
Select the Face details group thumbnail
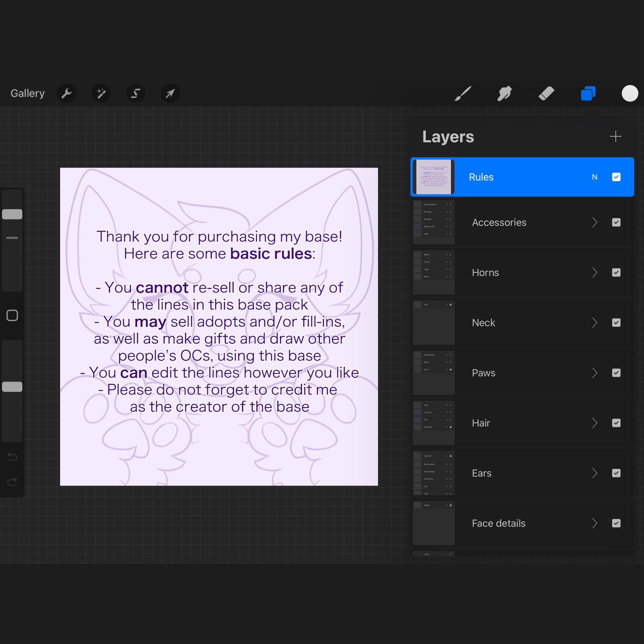434,523
